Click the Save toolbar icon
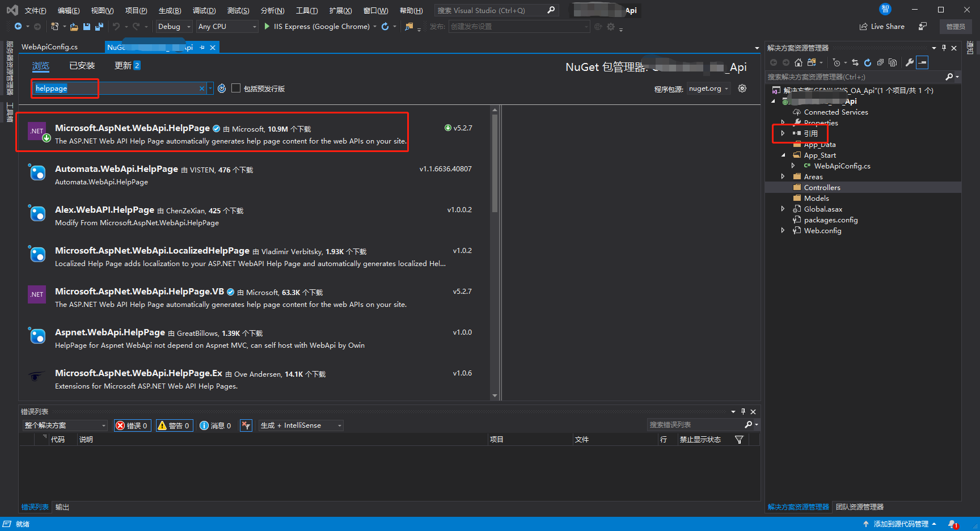Screen dimensions: 980x531 pos(87,27)
